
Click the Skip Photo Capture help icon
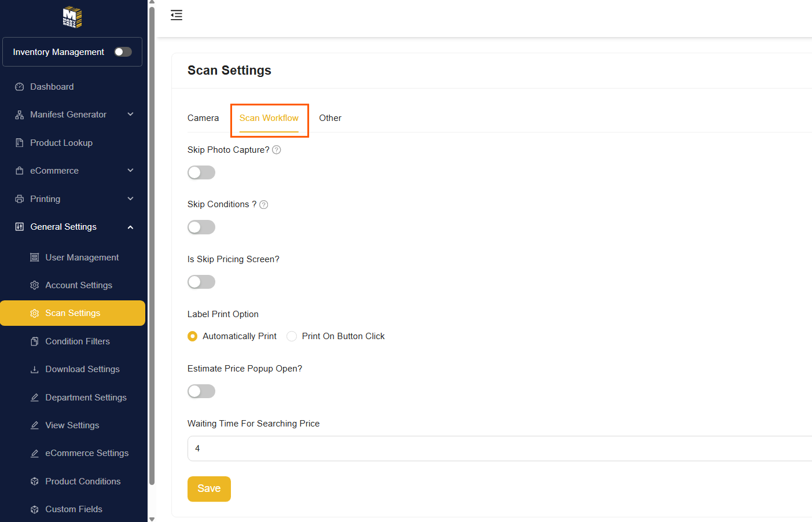pyautogui.click(x=277, y=150)
